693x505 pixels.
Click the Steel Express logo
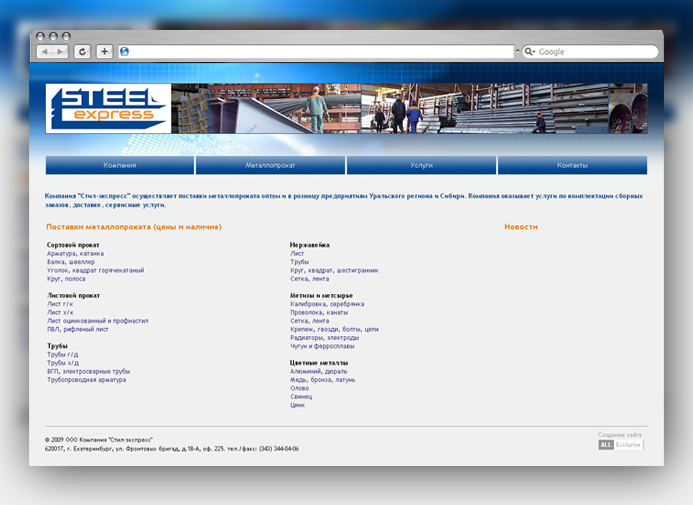coord(108,108)
